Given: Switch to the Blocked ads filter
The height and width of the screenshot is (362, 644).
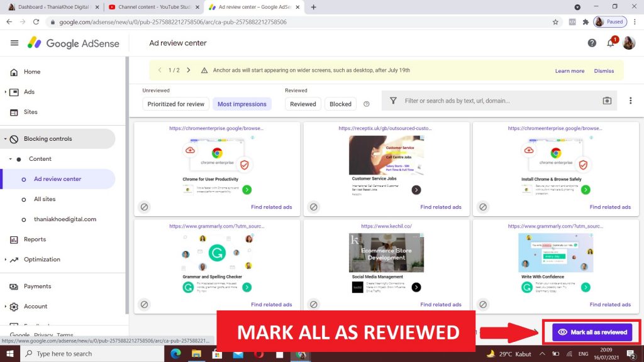Looking at the screenshot, I should point(340,104).
